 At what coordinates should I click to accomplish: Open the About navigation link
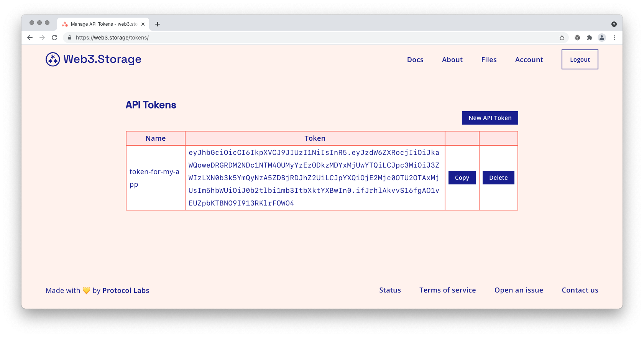(x=452, y=60)
